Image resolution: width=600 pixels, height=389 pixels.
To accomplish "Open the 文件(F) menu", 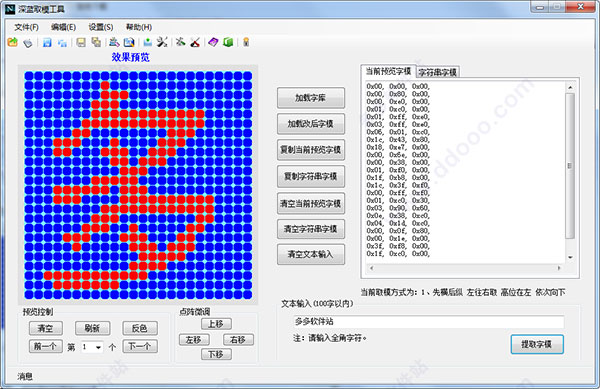I will [x=26, y=27].
